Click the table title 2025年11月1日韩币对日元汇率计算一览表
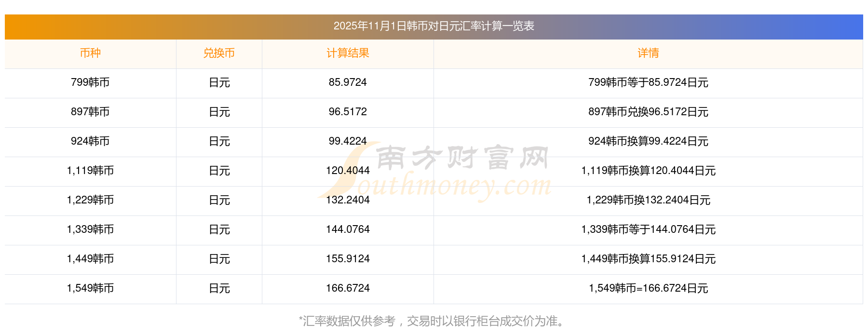 click(x=434, y=26)
